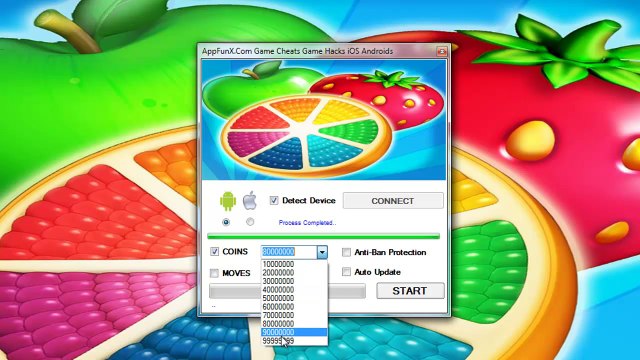The width and height of the screenshot is (640, 360).
Task: Choose 40000000 from the coins list
Action: tap(294, 290)
